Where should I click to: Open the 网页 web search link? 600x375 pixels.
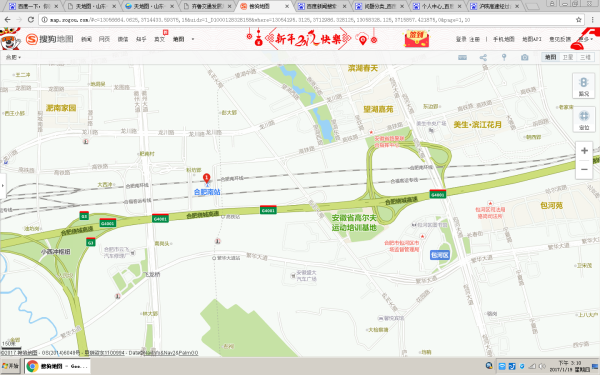pyautogui.click(x=104, y=39)
